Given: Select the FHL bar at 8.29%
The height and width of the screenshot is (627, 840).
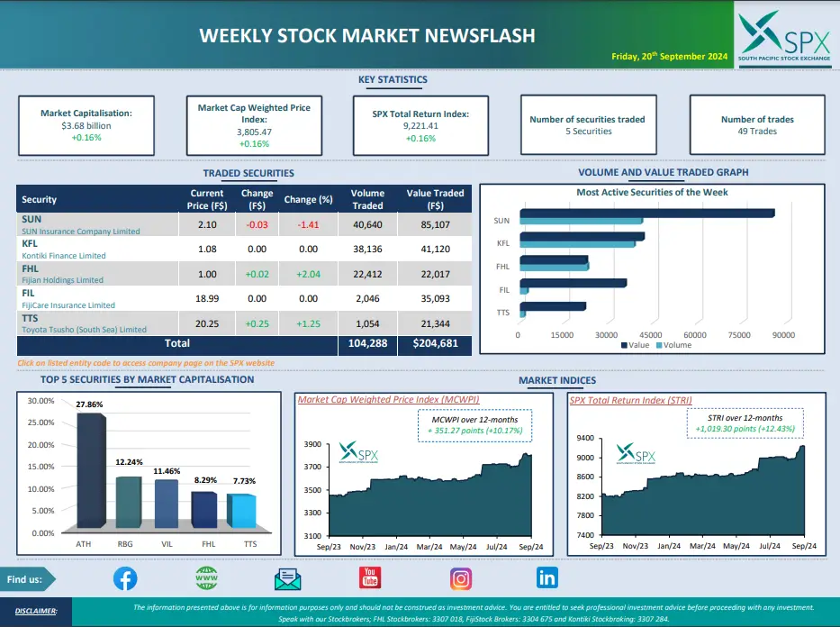Looking at the screenshot, I should pos(204,510).
